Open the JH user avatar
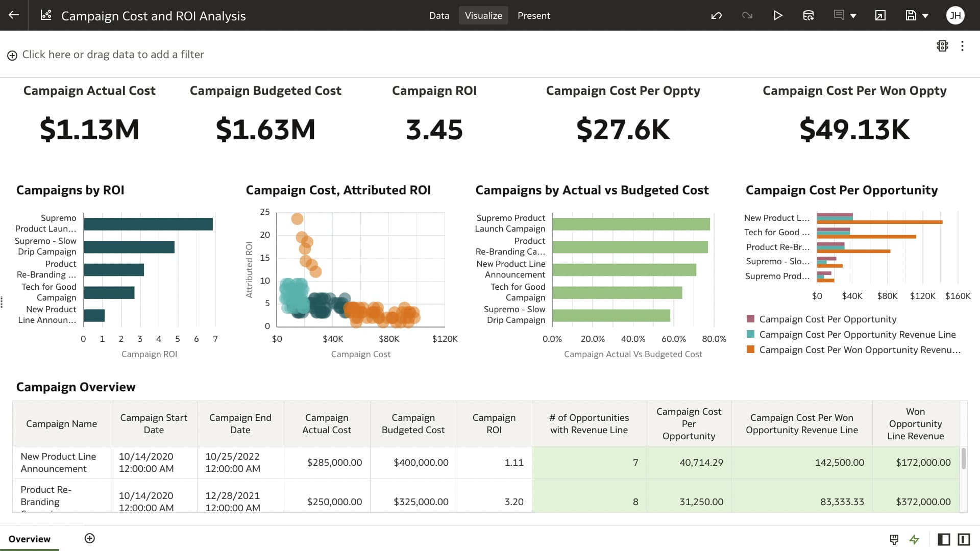 click(955, 15)
